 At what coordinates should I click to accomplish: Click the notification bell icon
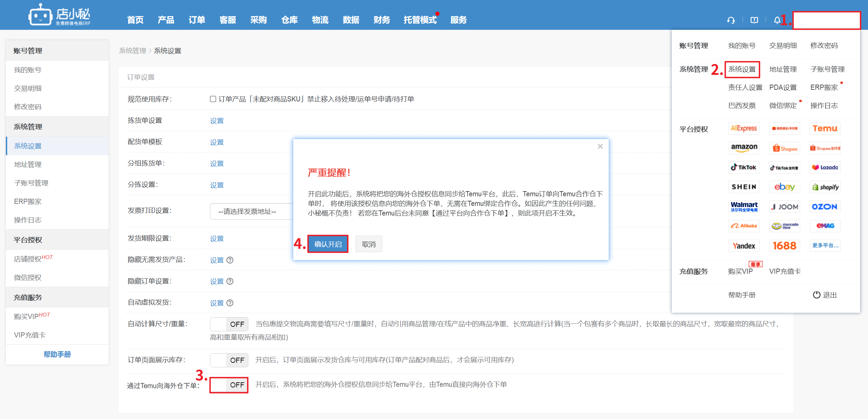[x=777, y=20]
